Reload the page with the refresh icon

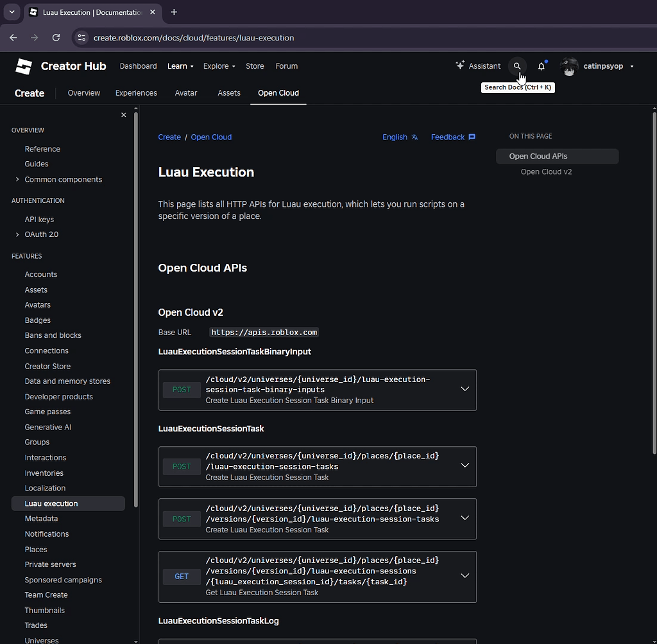tap(56, 37)
